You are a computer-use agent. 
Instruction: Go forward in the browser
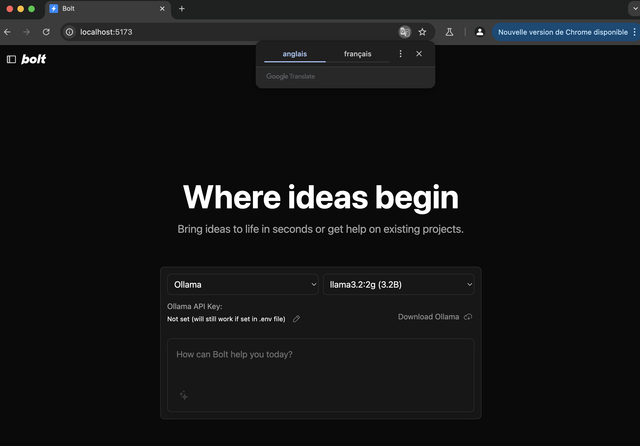click(x=27, y=32)
